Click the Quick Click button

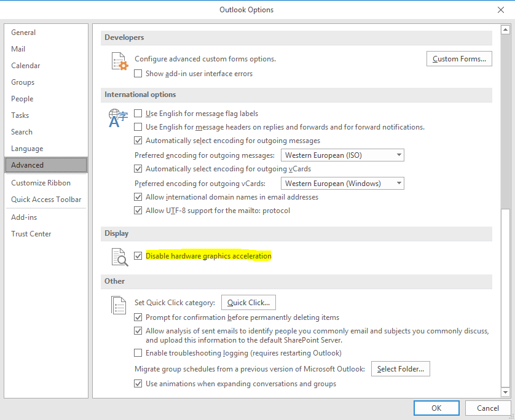(248, 303)
